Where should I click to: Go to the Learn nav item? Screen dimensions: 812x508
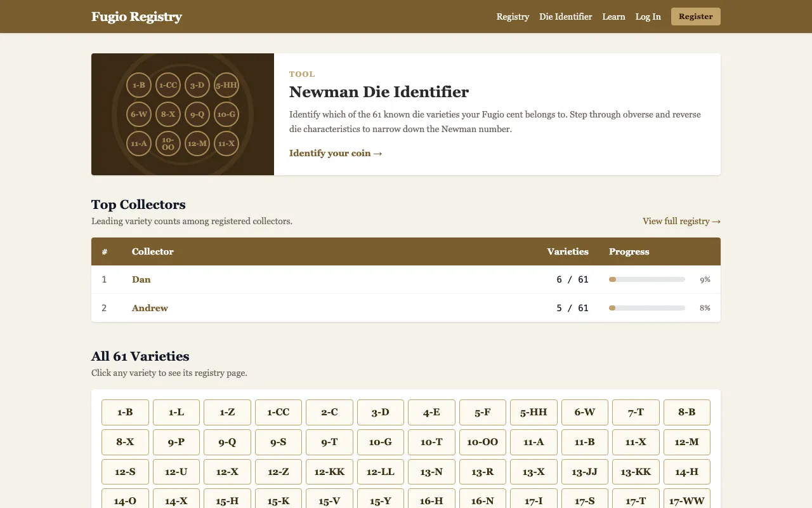click(613, 17)
